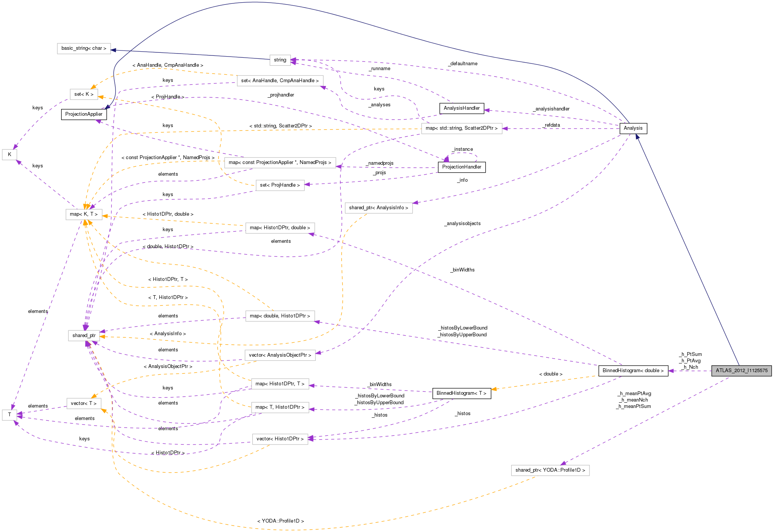Click shared_ptr< YODA::Profile1D > node
The width and height of the screenshot is (774, 532).
[550, 470]
